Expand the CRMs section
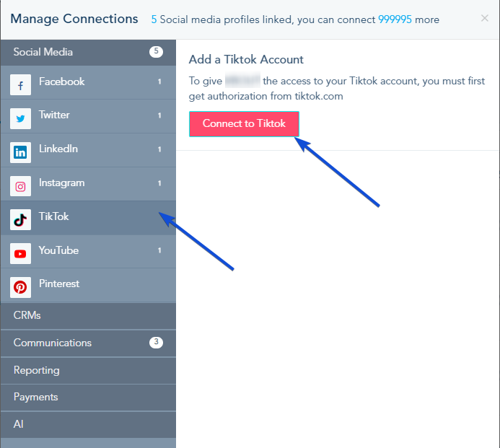 pos(88,316)
